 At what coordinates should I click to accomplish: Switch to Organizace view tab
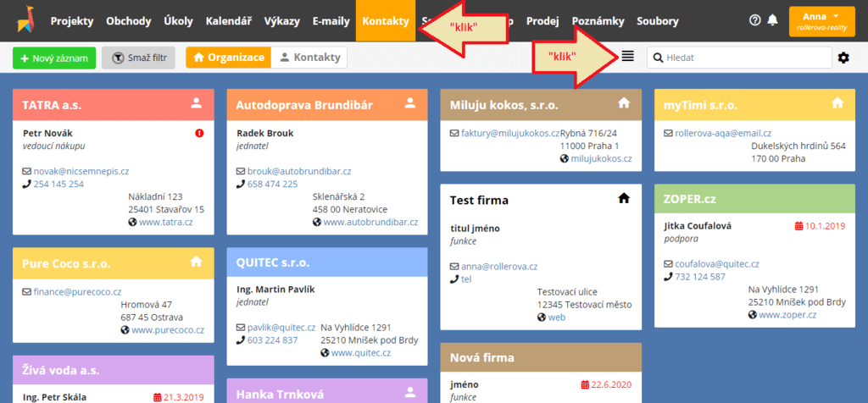click(229, 58)
